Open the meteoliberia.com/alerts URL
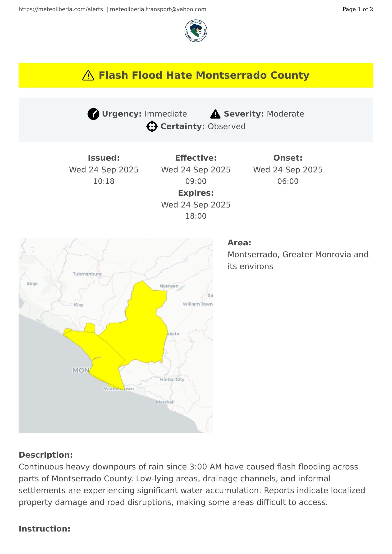392x554 pixels. pyautogui.click(x=61, y=9)
